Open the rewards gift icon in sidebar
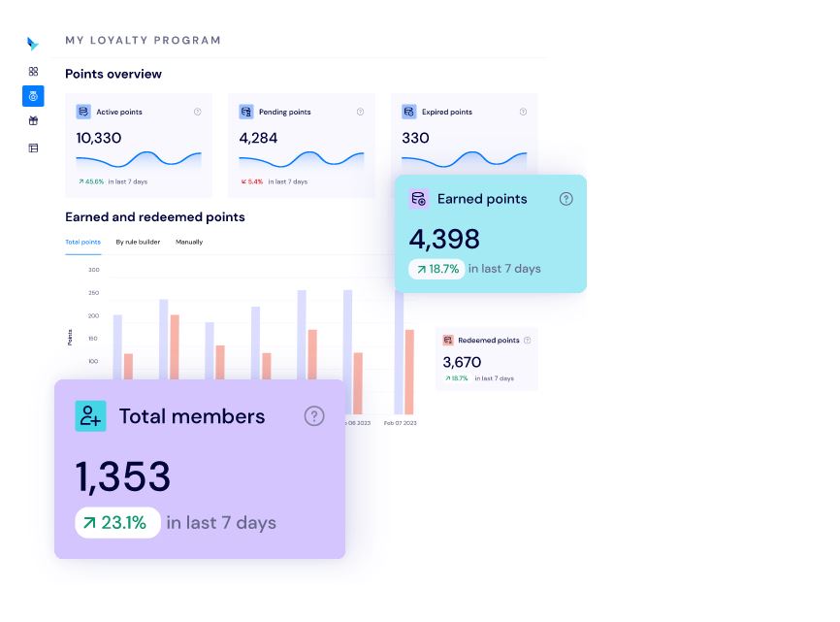Screen dimensions: 840x622 [33, 121]
